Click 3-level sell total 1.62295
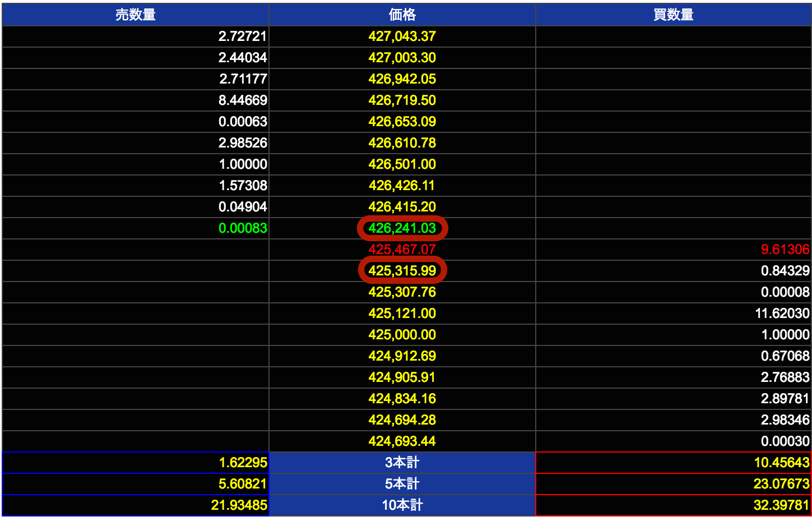The height and width of the screenshot is (521, 812). [x=243, y=463]
